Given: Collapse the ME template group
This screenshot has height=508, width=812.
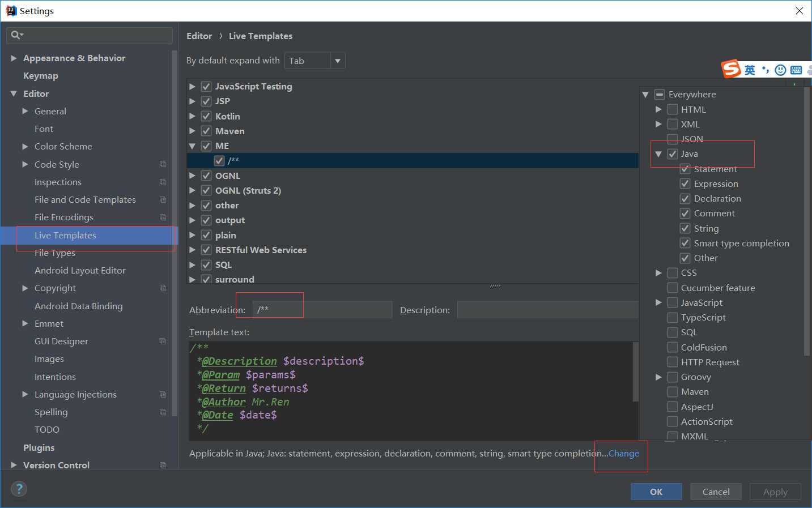Looking at the screenshot, I should [192, 146].
